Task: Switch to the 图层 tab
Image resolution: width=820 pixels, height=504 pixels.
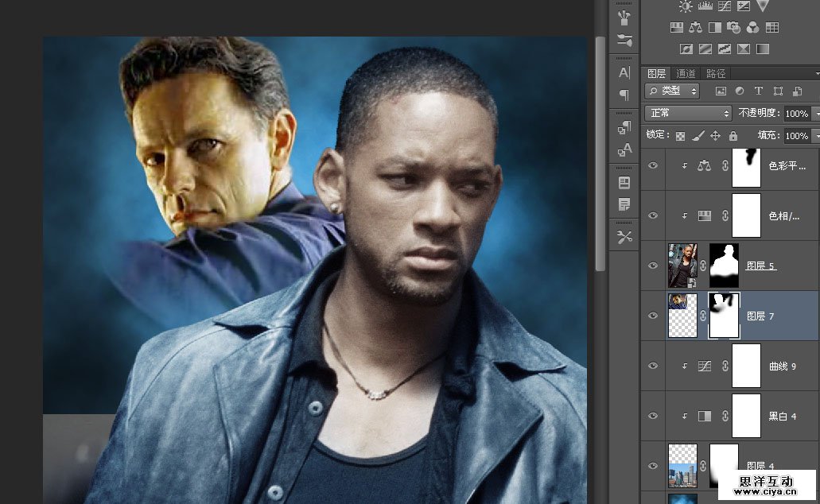Action: point(657,74)
